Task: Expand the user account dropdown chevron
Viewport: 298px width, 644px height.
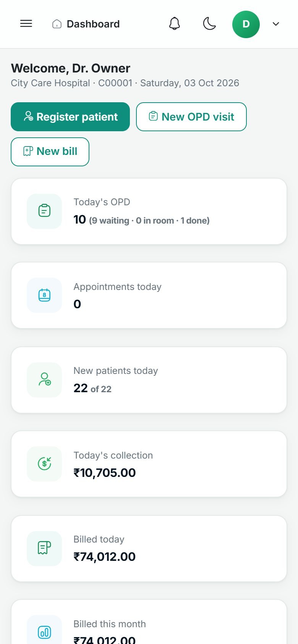Action: click(x=276, y=24)
